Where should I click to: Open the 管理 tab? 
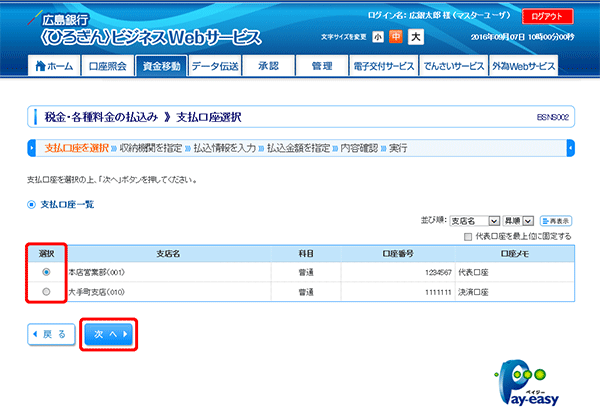click(322, 66)
